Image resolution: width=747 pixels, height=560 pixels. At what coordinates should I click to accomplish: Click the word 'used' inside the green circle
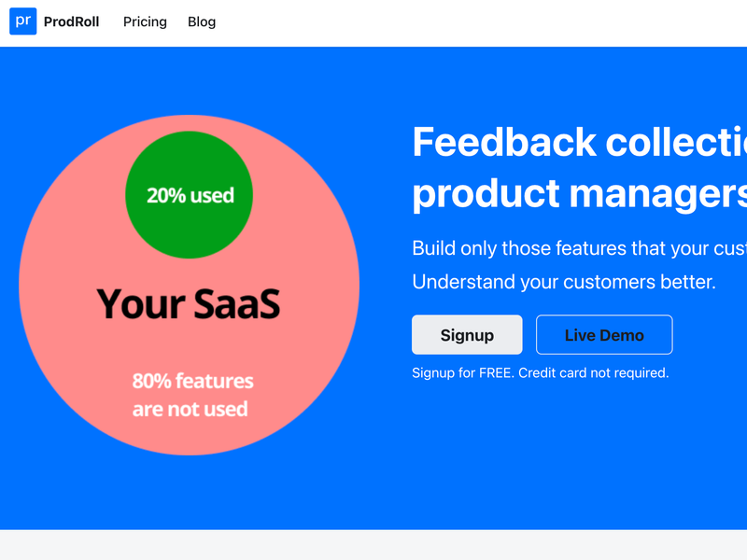pos(212,196)
